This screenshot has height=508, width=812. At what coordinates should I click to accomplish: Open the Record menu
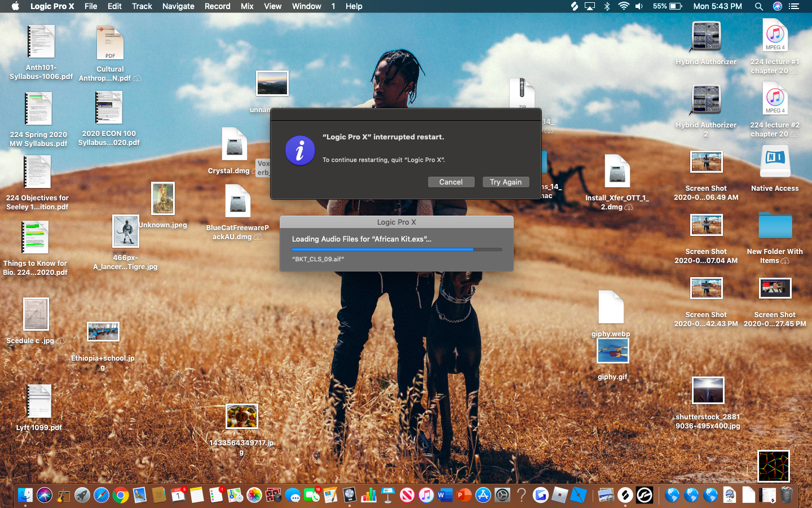point(217,6)
